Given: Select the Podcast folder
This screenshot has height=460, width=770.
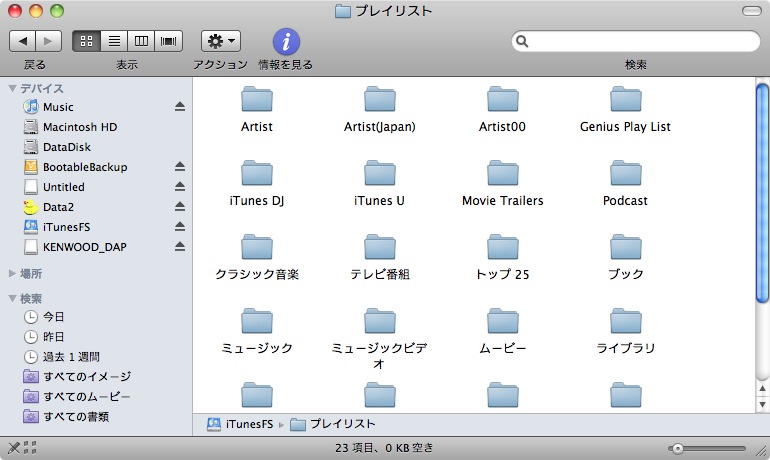Looking at the screenshot, I should pos(625,173).
